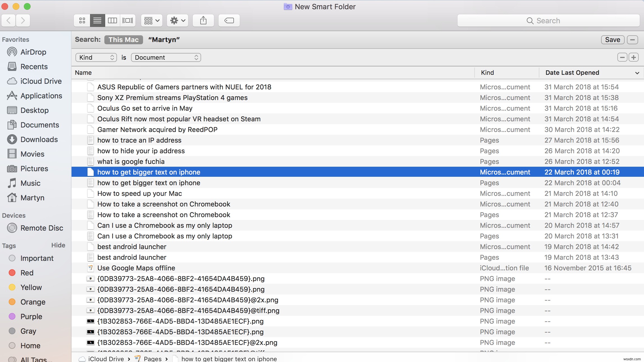This screenshot has width=644, height=362.
Task: Save the new Smart Folder
Action: [612, 39]
